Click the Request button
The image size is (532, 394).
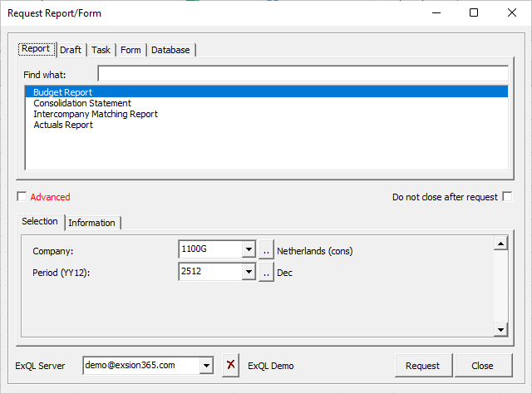pos(423,366)
